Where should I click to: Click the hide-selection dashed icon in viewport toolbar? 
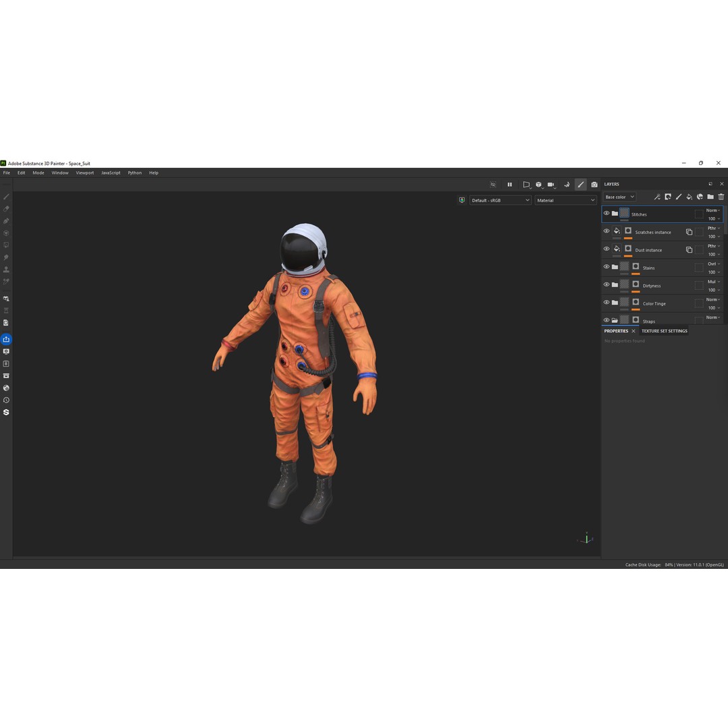(493, 184)
